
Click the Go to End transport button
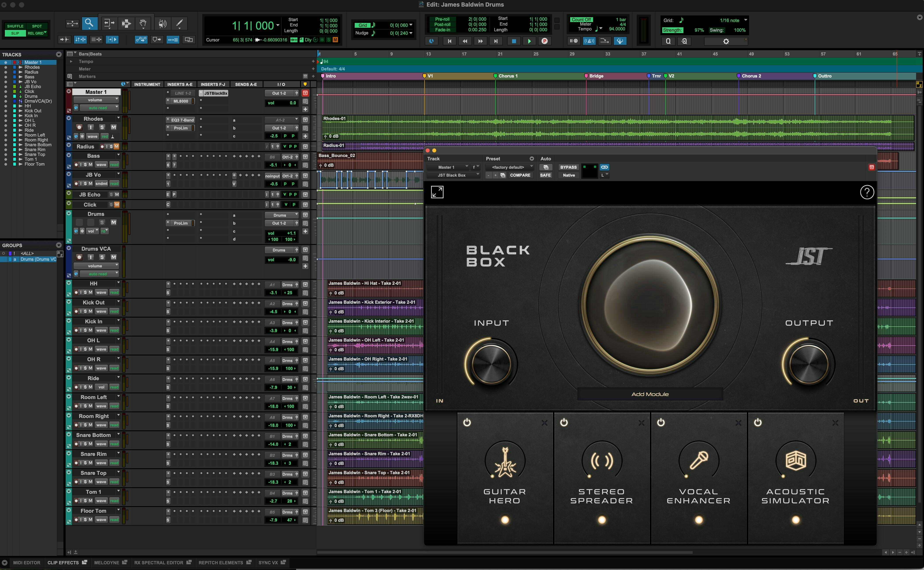[x=496, y=41]
